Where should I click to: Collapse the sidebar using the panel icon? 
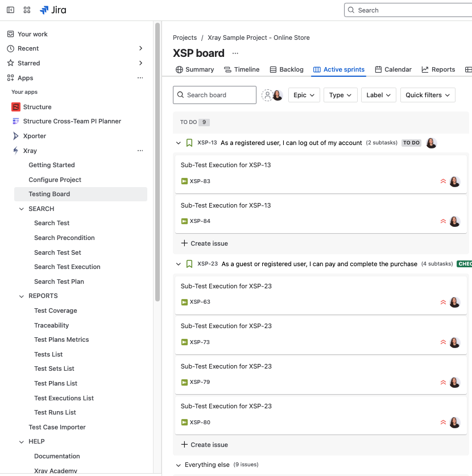11,10
